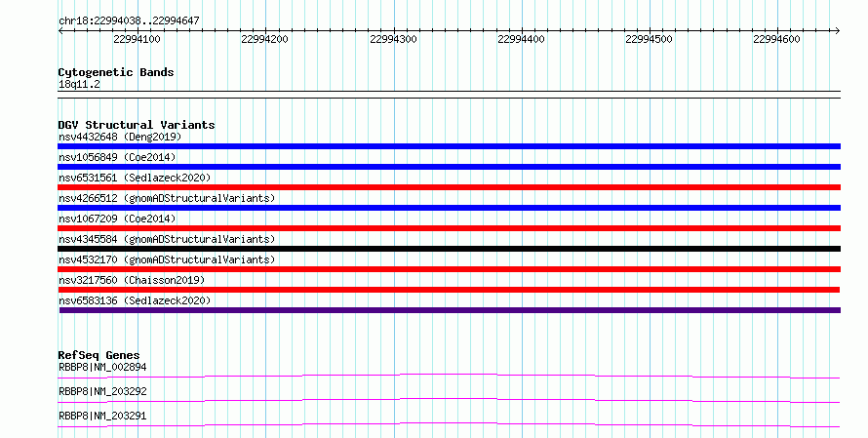Open the DGV Structural Variants track title
Image resolution: width=868 pixels, height=438 pixels.
pos(137,125)
